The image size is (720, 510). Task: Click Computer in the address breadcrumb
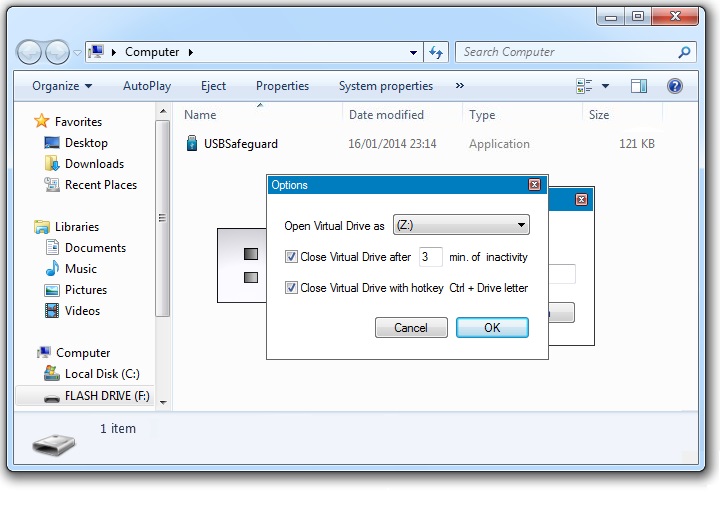coord(152,52)
